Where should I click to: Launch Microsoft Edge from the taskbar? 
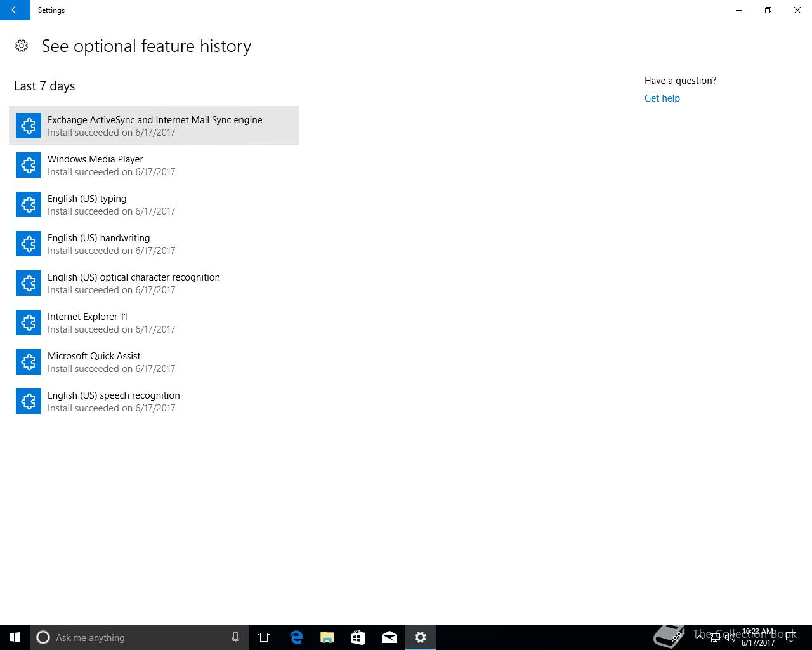click(x=296, y=637)
